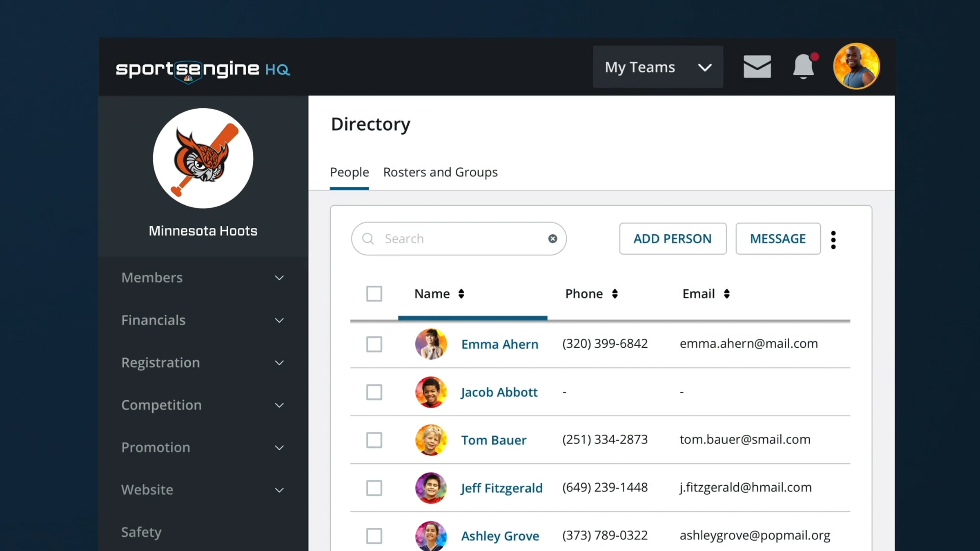980x551 pixels.
Task: Open Jeff Fitzgerald's profile link
Action: click(x=501, y=488)
